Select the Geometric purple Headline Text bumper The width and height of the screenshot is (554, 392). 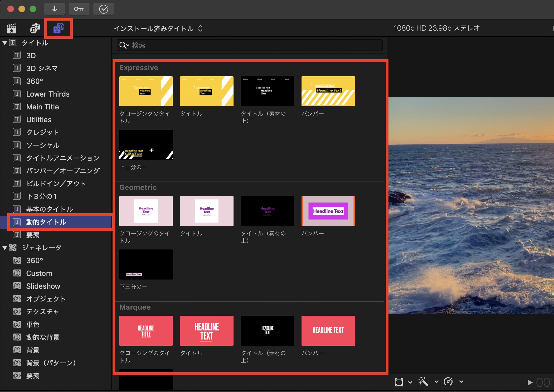point(328,211)
